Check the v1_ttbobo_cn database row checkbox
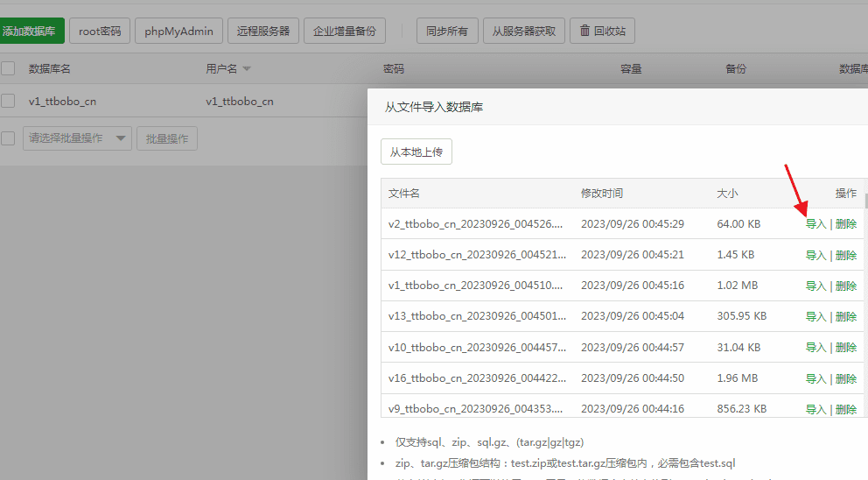Screen dimensions: 868x480 8,101
